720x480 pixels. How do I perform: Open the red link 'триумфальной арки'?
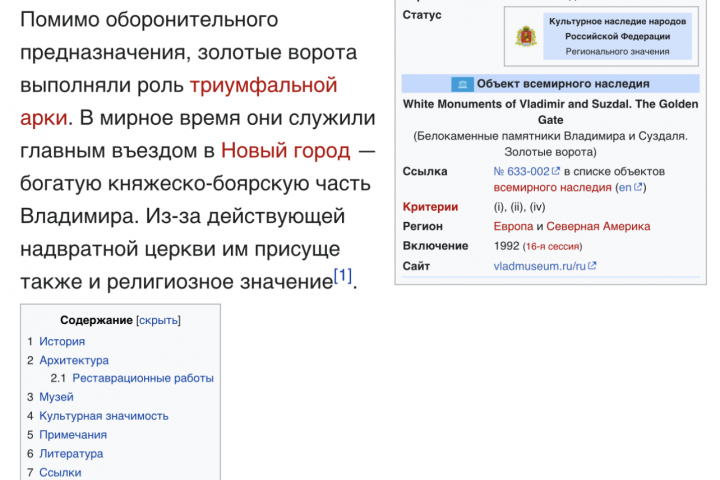click(x=263, y=85)
